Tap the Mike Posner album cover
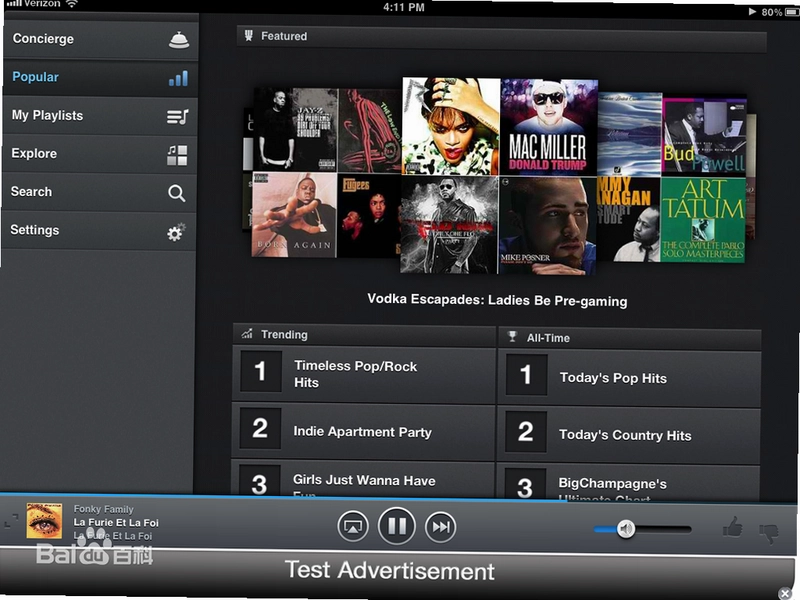The image size is (800, 600). pos(547,226)
